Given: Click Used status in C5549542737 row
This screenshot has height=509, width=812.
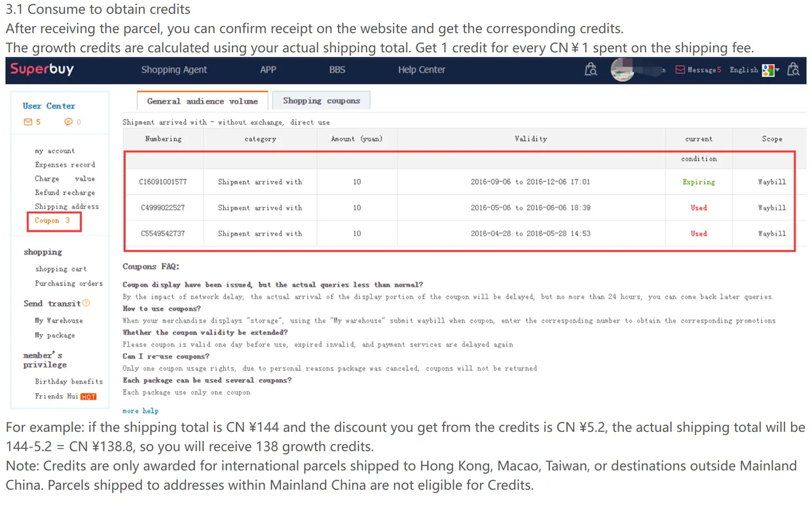Looking at the screenshot, I should 699,234.
